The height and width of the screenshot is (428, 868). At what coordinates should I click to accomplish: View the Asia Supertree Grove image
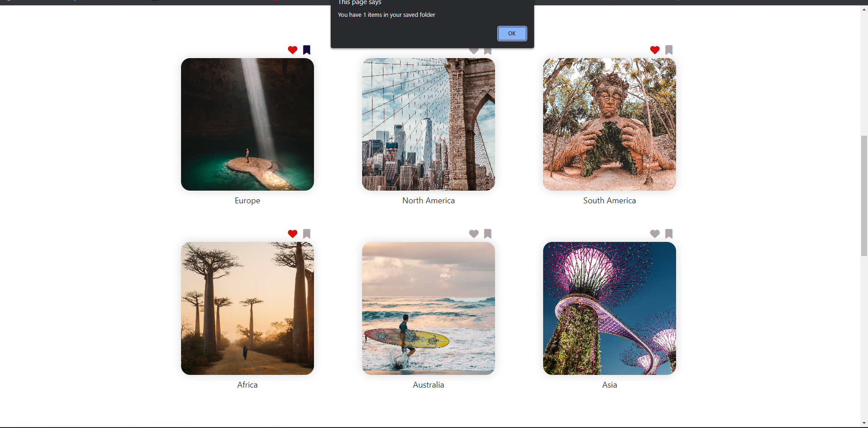(x=609, y=308)
